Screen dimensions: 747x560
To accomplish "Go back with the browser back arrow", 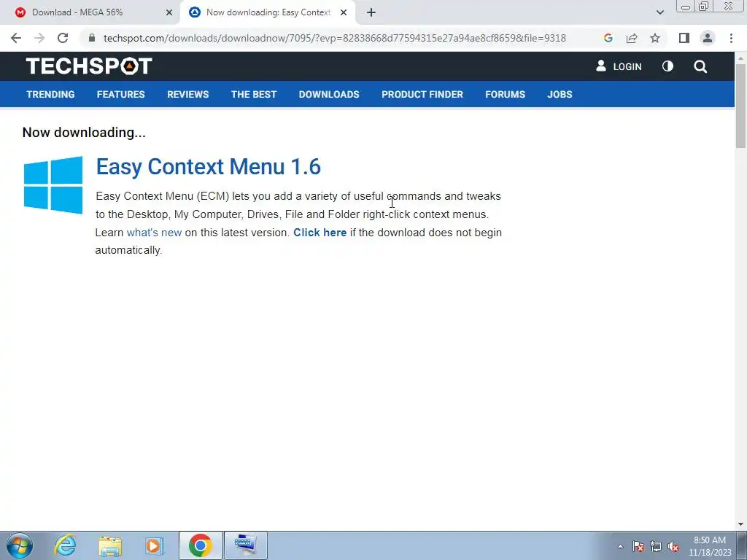I will point(16,38).
